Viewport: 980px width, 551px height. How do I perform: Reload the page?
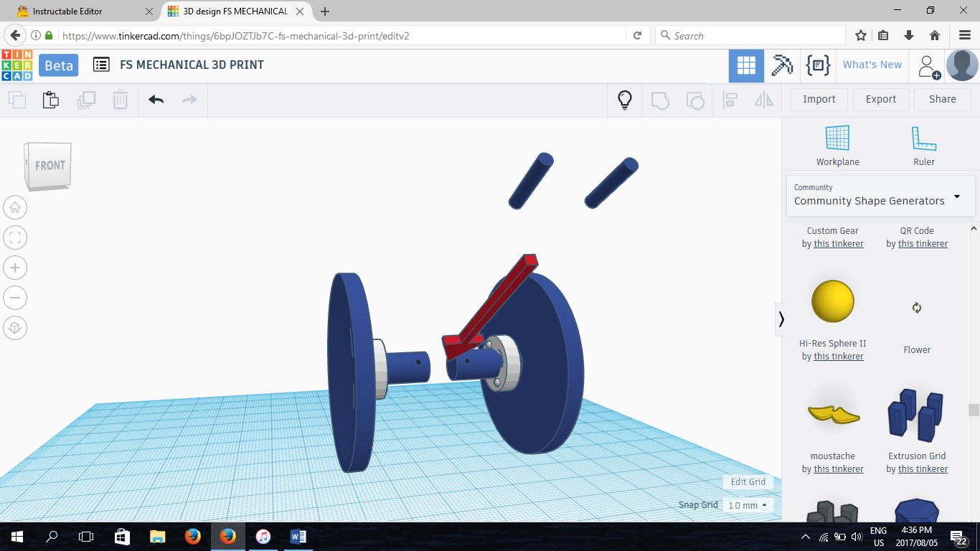tap(637, 35)
